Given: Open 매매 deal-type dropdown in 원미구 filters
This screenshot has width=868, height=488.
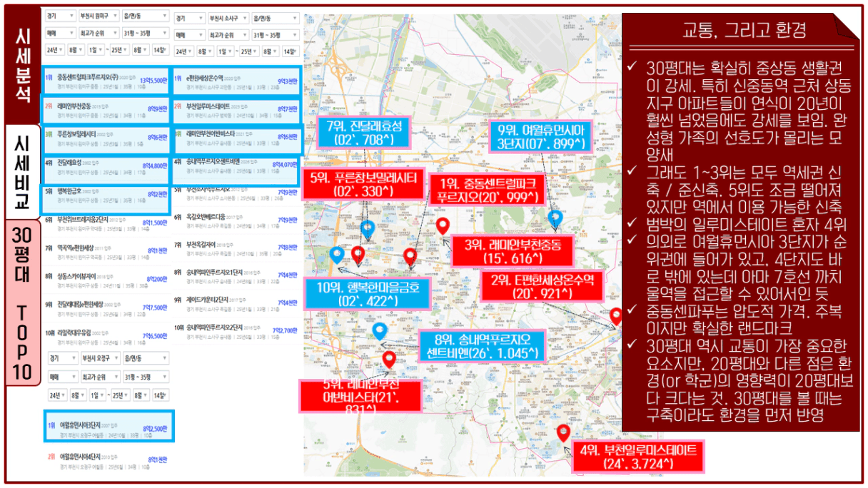Looking at the screenshot, I should click(61, 34).
